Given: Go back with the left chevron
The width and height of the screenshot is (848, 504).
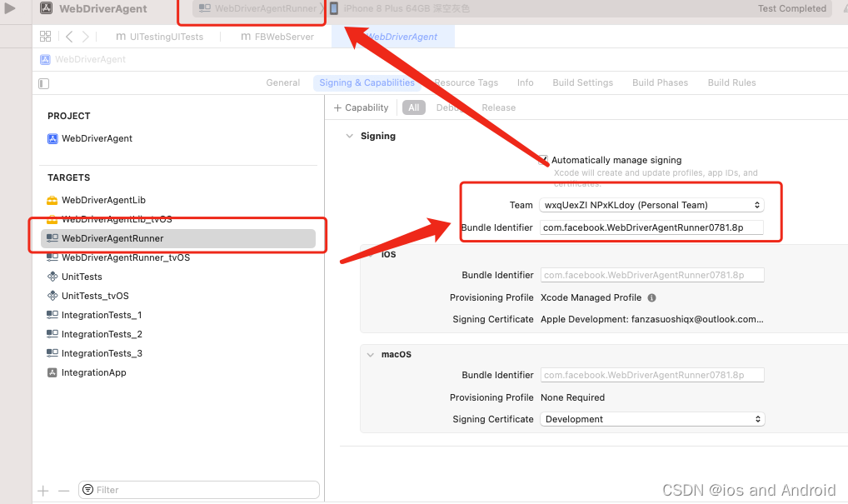Looking at the screenshot, I should (x=69, y=36).
